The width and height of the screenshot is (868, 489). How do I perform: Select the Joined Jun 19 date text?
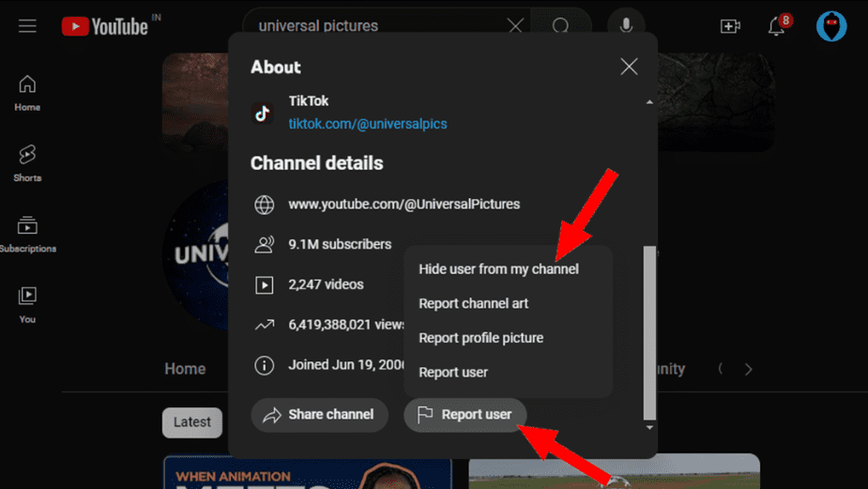pyautogui.click(x=346, y=365)
